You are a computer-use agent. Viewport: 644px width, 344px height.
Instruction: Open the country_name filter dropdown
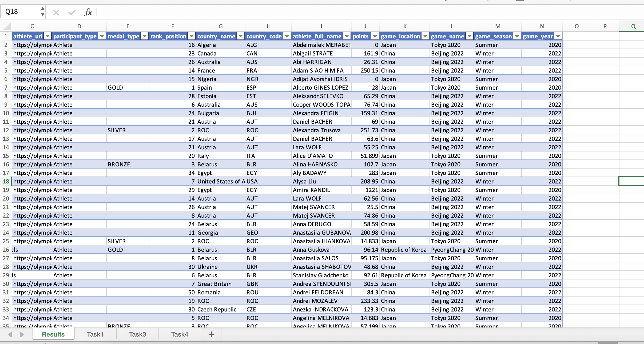[x=241, y=36]
